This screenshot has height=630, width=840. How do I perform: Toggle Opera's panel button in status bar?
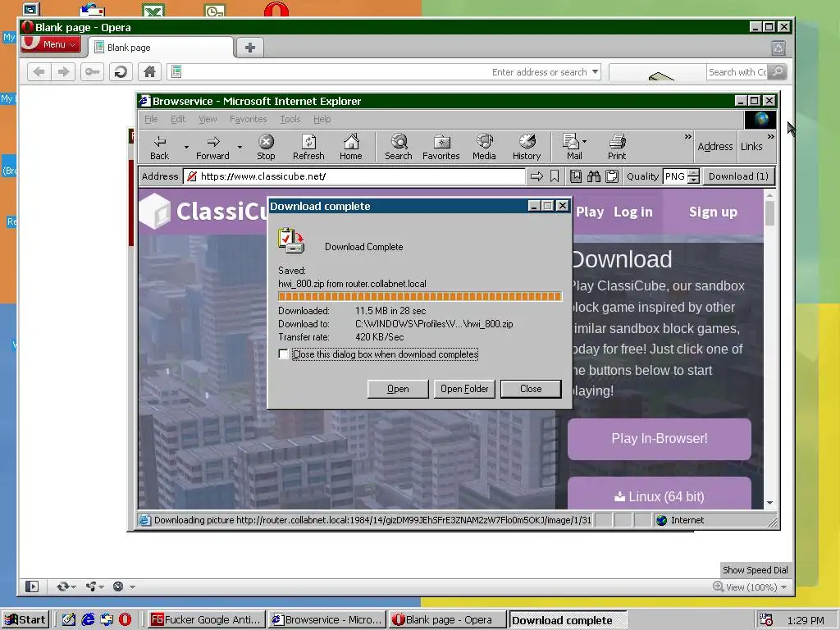pyautogui.click(x=32, y=587)
